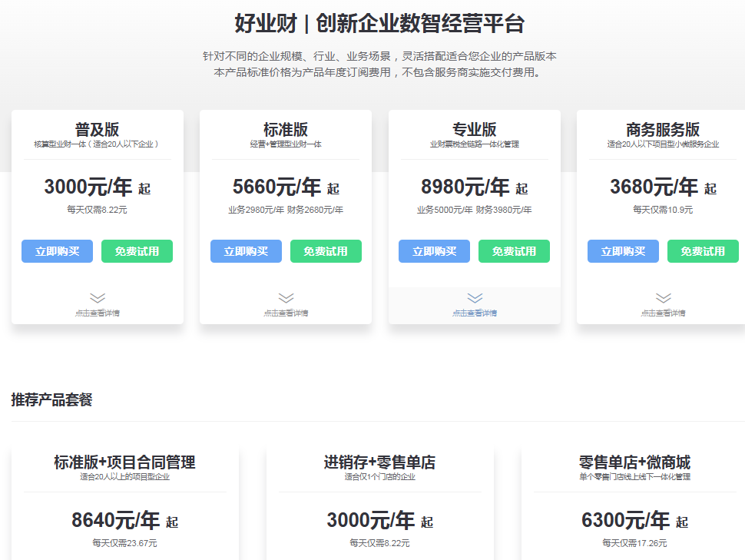745x560 pixels.
Task: Click 立即购买 for 普及版
Action: click(x=57, y=251)
